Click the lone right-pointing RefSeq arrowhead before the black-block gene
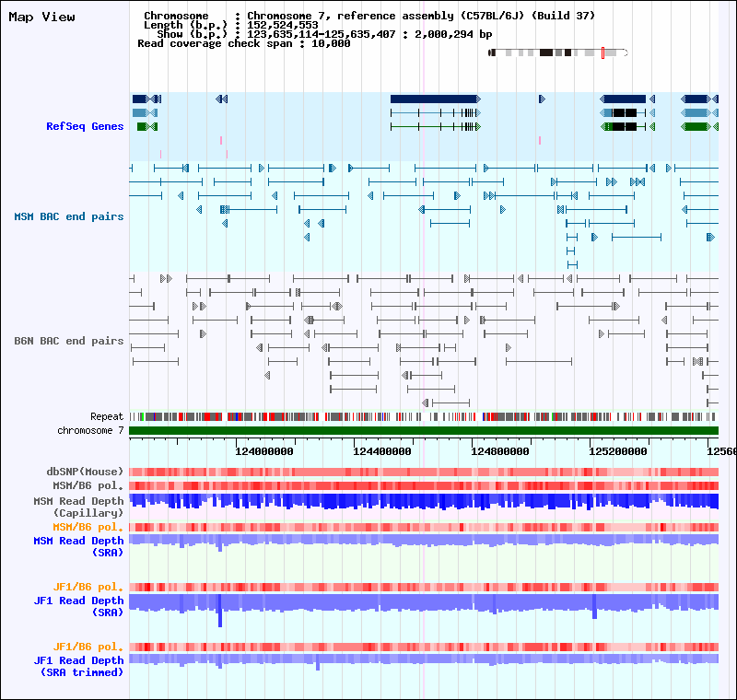The image size is (737, 700). click(542, 99)
